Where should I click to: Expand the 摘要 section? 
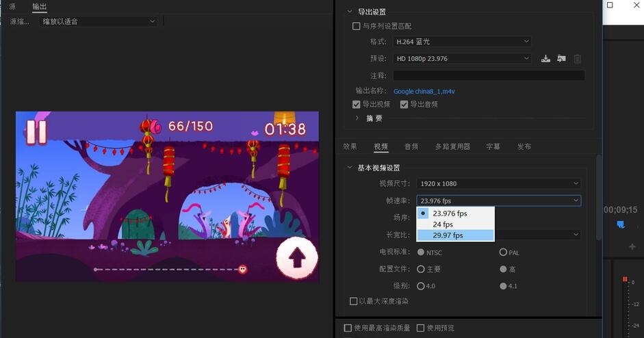[x=357, y=118]
